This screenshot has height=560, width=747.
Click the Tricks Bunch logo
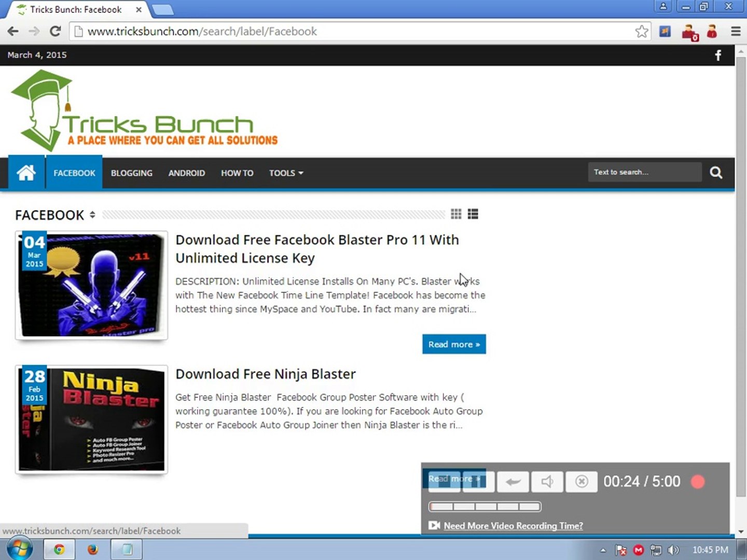pos(144,110)
